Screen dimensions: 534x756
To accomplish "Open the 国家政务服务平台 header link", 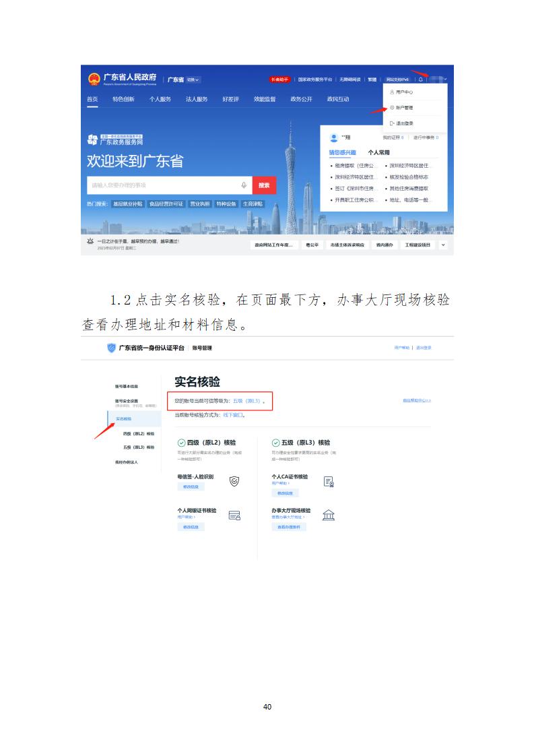I will click(x=315, y=80).
